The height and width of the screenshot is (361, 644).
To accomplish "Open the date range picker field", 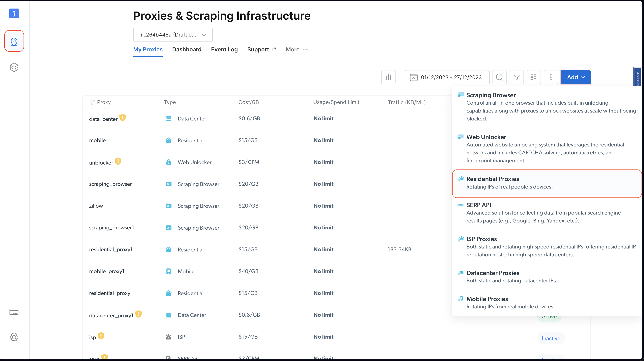I will [447, 77].
